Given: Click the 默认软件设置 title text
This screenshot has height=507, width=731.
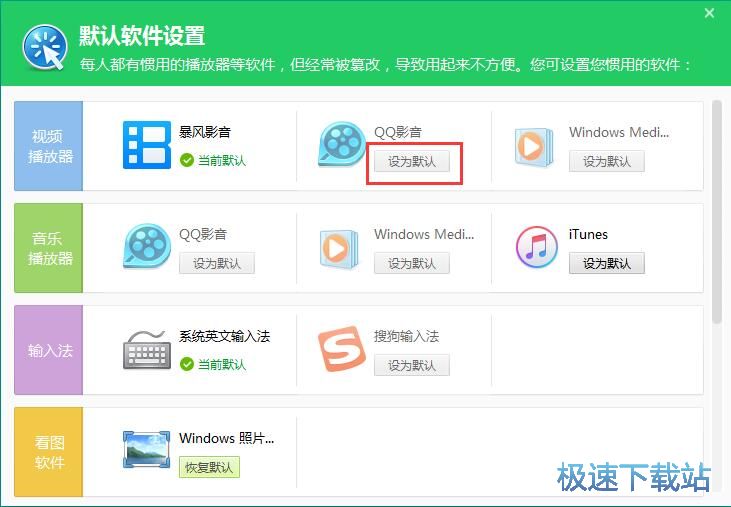Looking at the screenshot, I should tap(142, 36).
